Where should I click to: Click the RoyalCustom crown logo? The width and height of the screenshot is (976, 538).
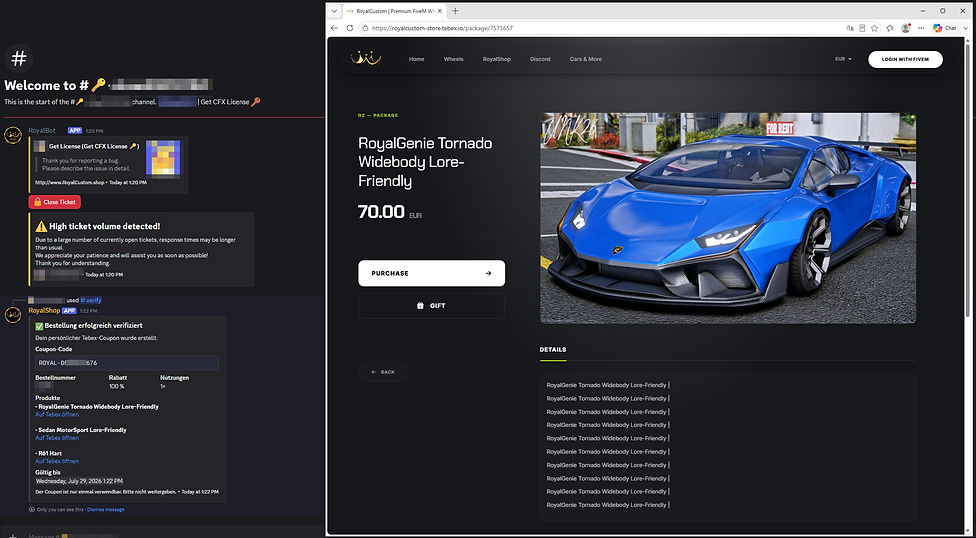coord(366,59)
